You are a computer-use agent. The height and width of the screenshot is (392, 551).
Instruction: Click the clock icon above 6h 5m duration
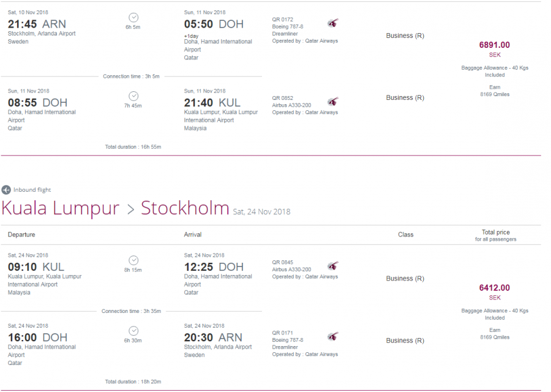tap(133, 18)
